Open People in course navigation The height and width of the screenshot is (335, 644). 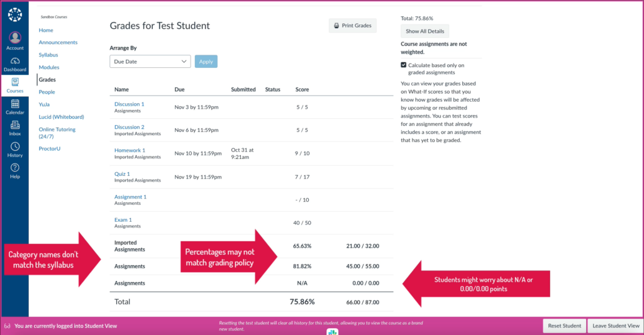point(47,92)
